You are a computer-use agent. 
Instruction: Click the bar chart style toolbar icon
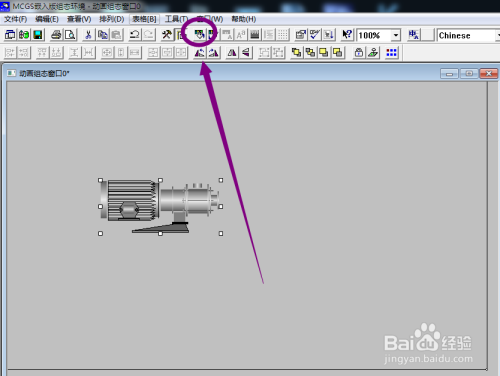(x=255, y=34)
